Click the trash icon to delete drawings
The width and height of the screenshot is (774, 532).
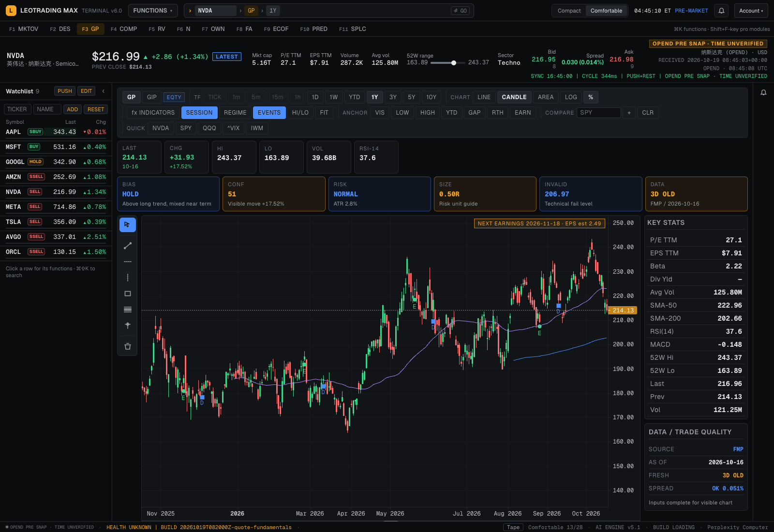[128, 346]
